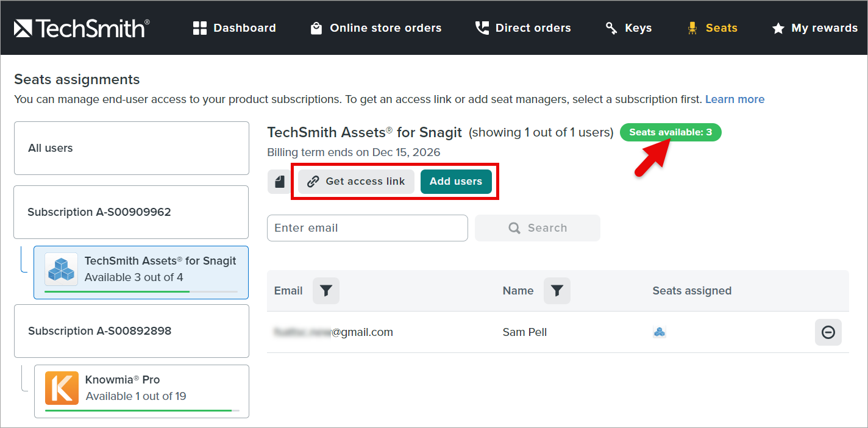Open the Name column filter

tap(557, 291)
